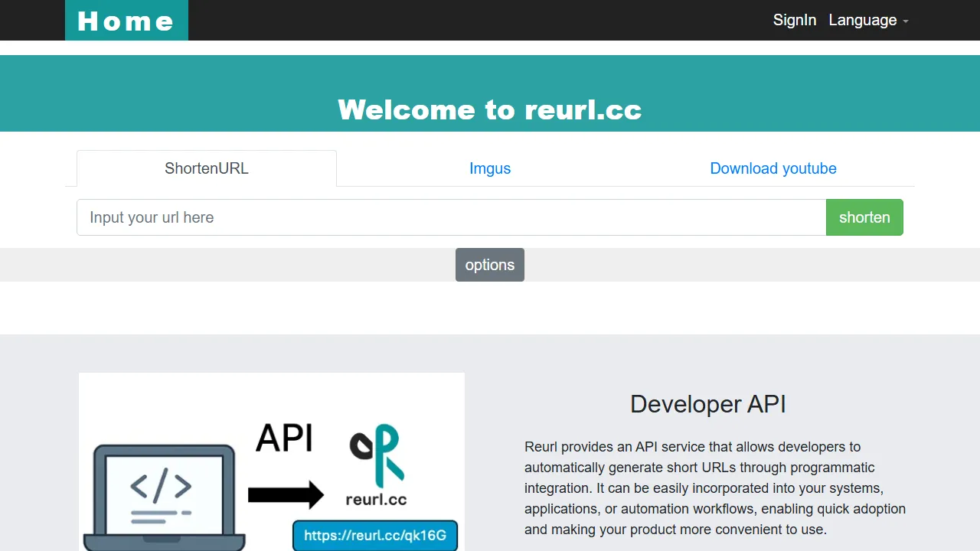Click the black arrow icon in the illustration
Image resolution: width=980 pixels, height=551 pixels.
pyautogui.click(x=286, y=495)
